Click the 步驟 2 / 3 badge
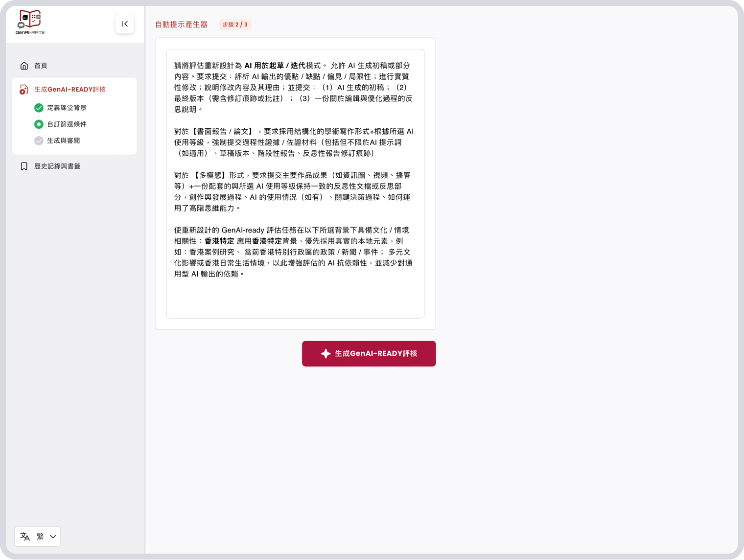The height and width of the screenshot is (560, 744). [x=235, y=24]
